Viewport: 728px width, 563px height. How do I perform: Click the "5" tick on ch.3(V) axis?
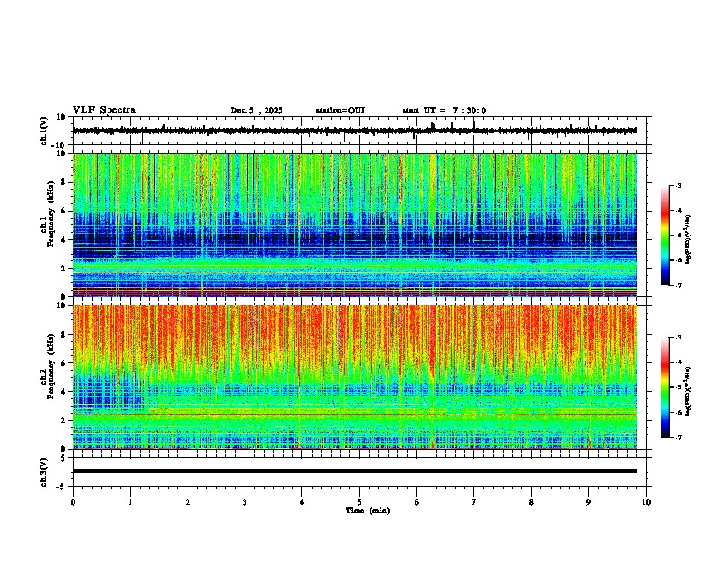[64, 457]
